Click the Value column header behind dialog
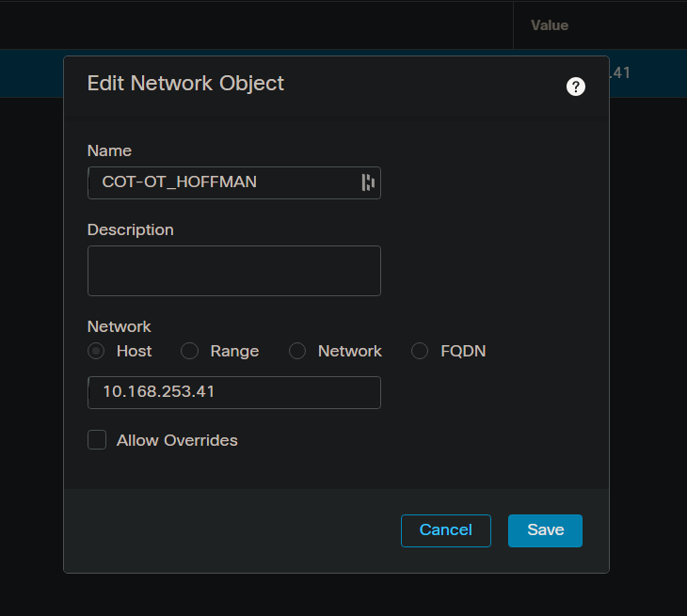 tap(550, 25)
